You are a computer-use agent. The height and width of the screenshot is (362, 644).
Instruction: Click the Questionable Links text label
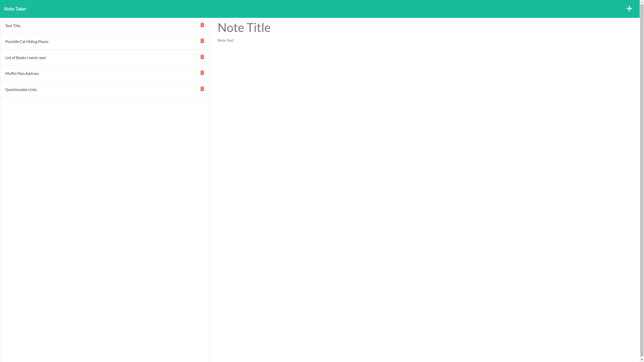21,89
